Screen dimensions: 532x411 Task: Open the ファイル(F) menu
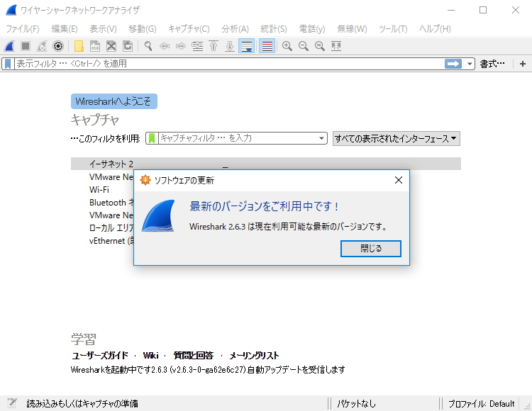coord(23,29)
